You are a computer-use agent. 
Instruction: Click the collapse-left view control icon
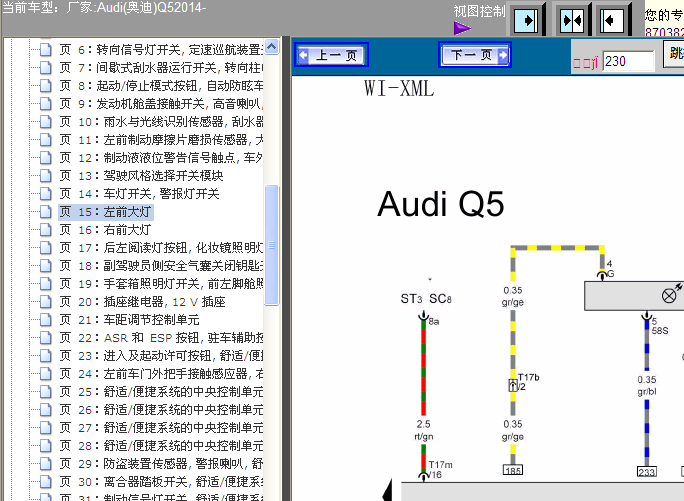coord(612,20)
